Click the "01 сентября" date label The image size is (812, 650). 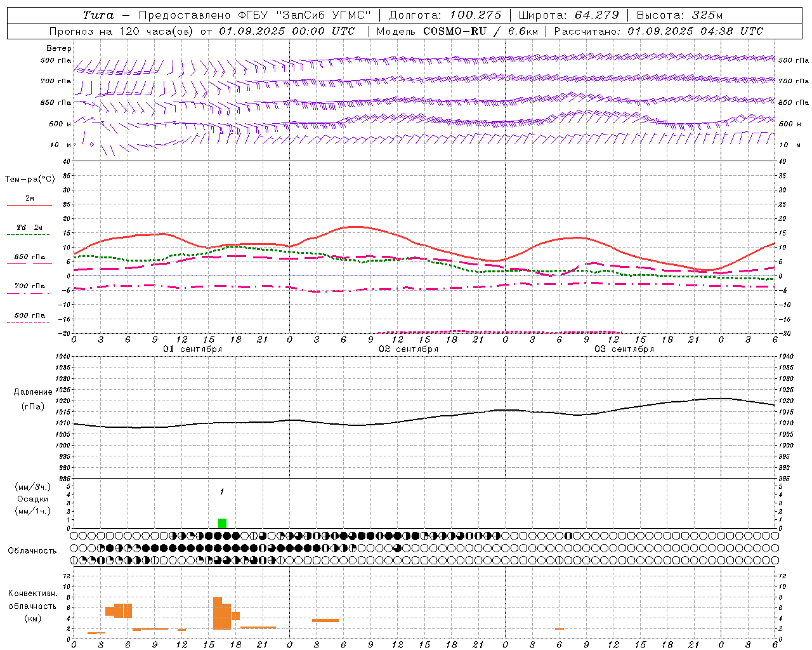193,349
